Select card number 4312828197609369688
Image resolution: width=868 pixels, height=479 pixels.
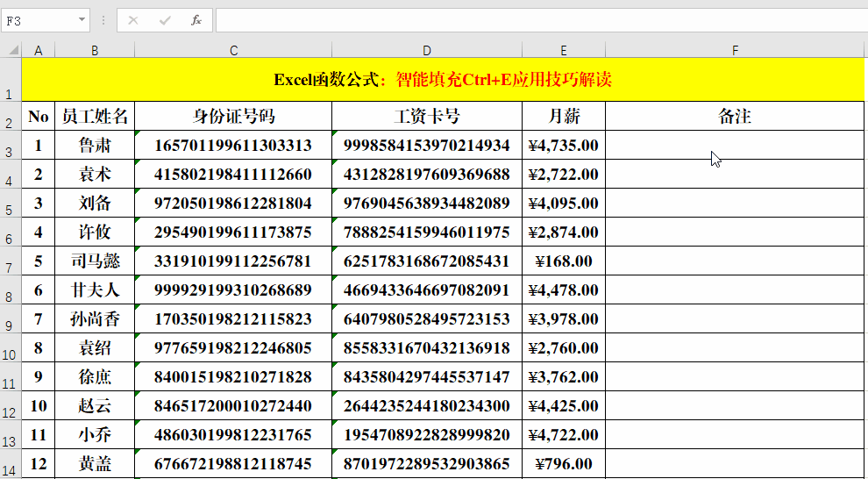click(427, 174)
